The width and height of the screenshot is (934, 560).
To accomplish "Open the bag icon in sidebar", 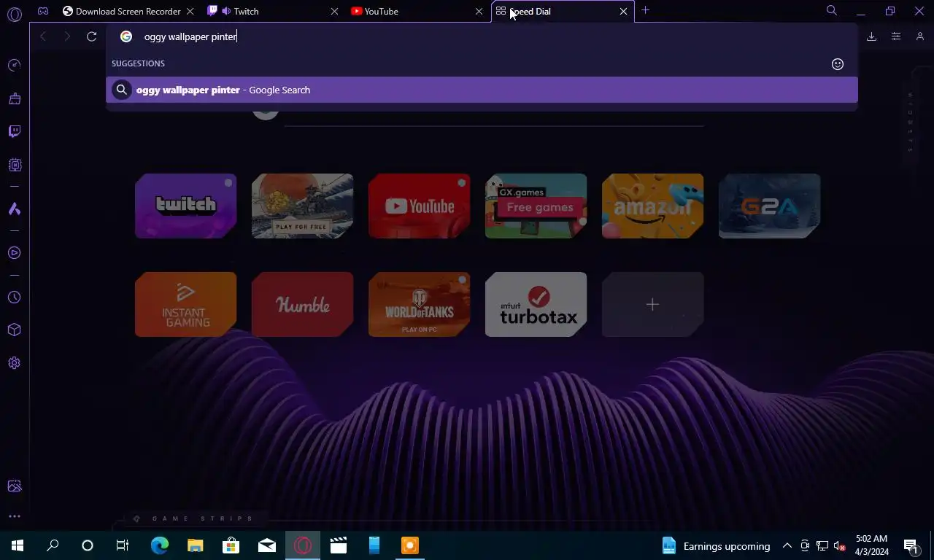I will click(x=15, y=98).
